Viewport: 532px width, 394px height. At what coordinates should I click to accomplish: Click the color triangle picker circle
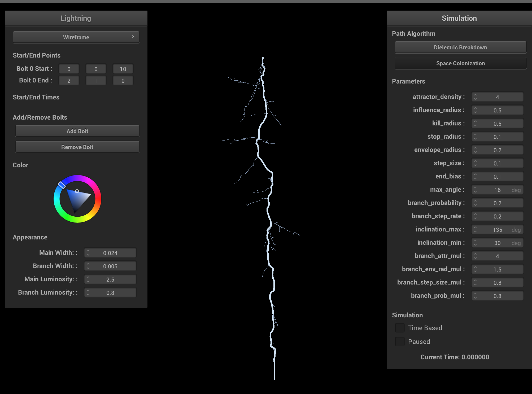point(77,191)
